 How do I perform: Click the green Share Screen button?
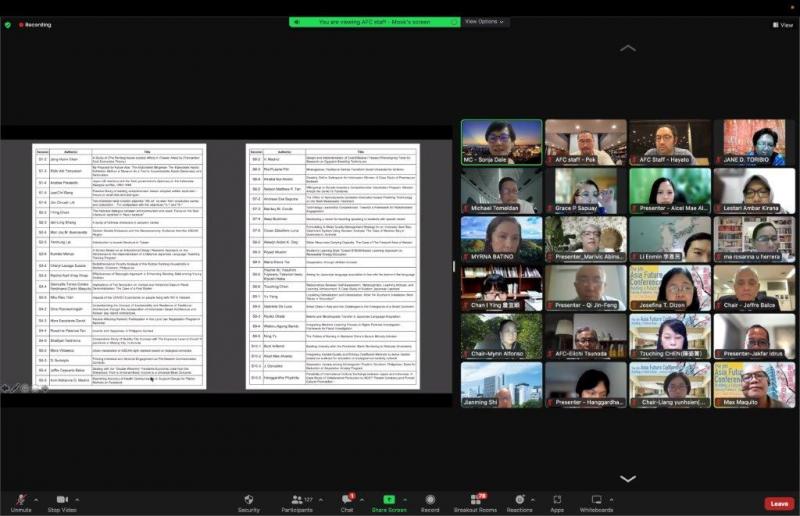pyautogui.click(x=389, y=501)
